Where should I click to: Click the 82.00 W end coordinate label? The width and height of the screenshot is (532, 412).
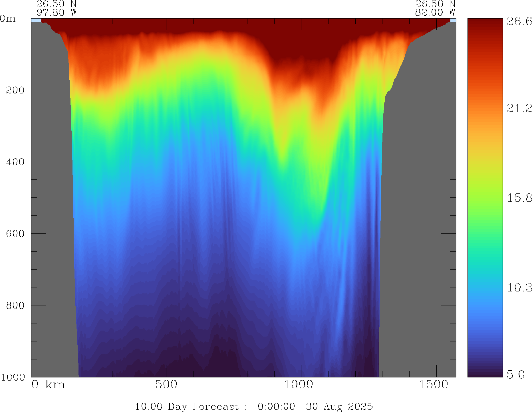(435, 13)
